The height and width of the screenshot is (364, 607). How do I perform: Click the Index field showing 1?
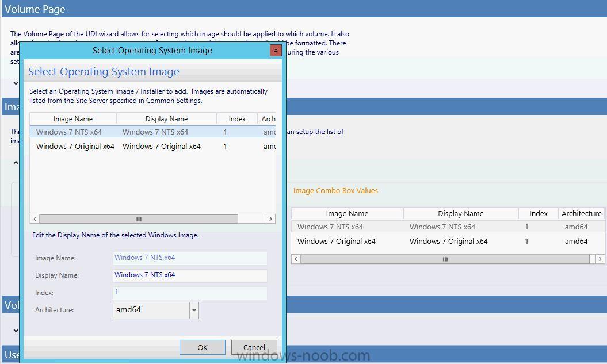click(x=190, y=293)
